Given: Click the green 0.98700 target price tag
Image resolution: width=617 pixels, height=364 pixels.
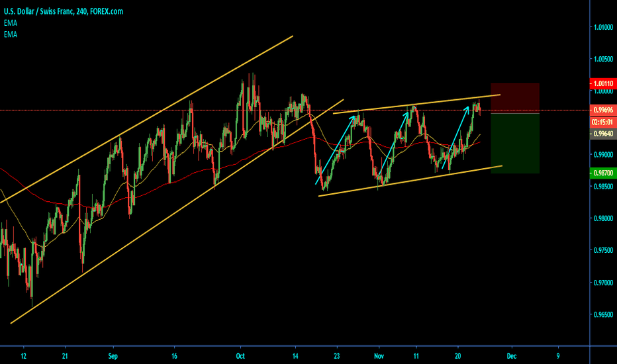Looking at the screenshot, I should [x=602, y=173].
